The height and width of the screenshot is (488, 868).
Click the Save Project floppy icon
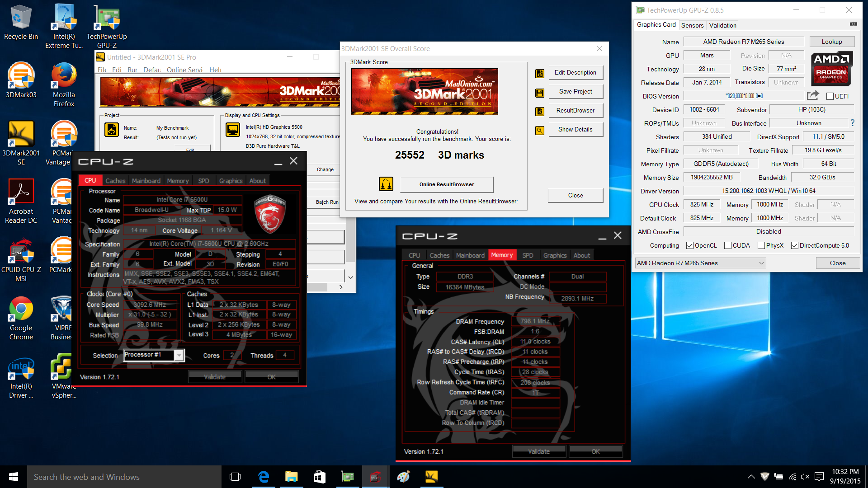point(540,93)
